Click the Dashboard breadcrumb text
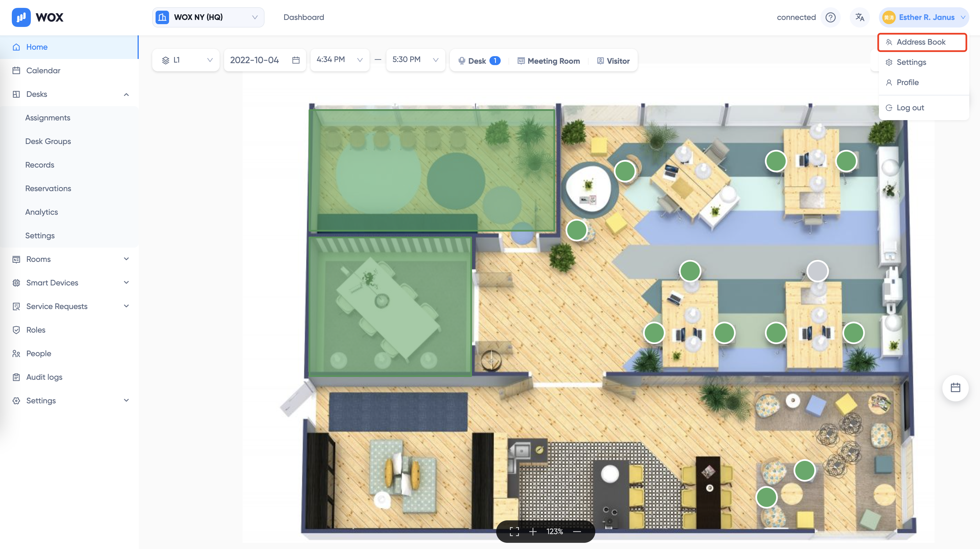 [304, 17]
